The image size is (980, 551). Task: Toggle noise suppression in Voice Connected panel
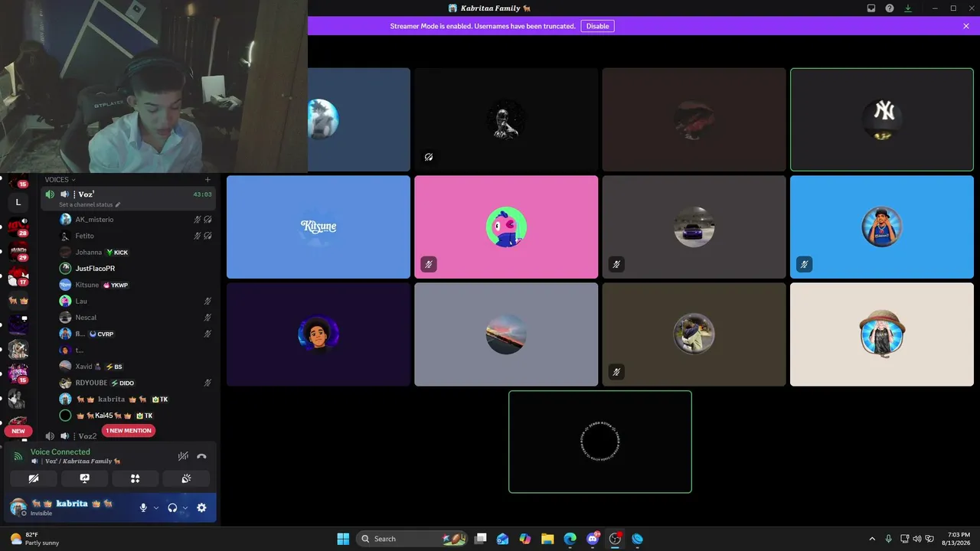coord(183,456)
